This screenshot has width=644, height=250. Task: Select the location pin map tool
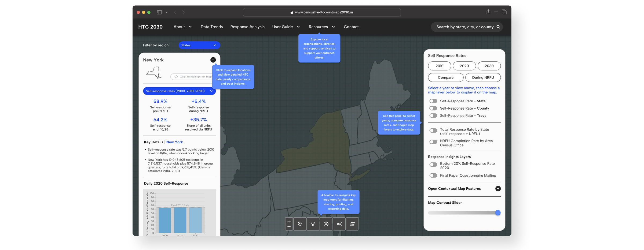coord(300,224)
